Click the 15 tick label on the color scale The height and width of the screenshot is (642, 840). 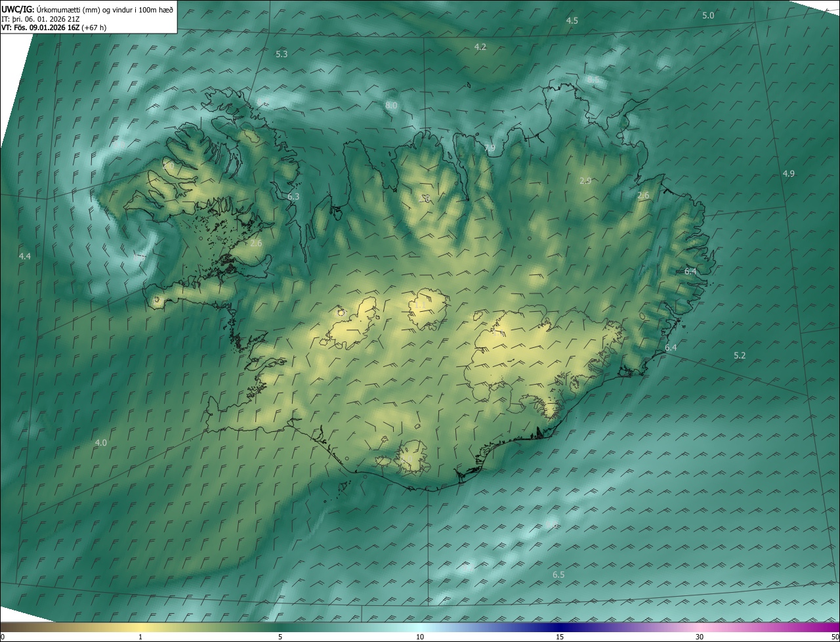560,637
